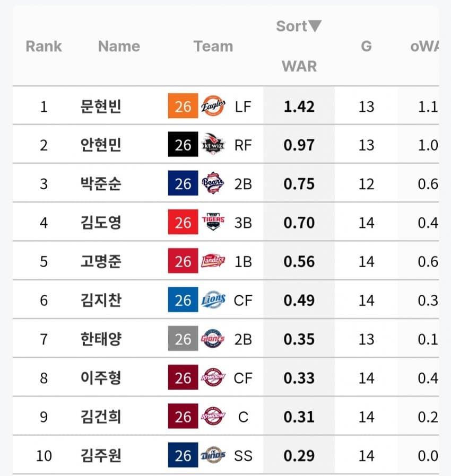Open player 문현빈 profile link

click(x=101, y=107)
